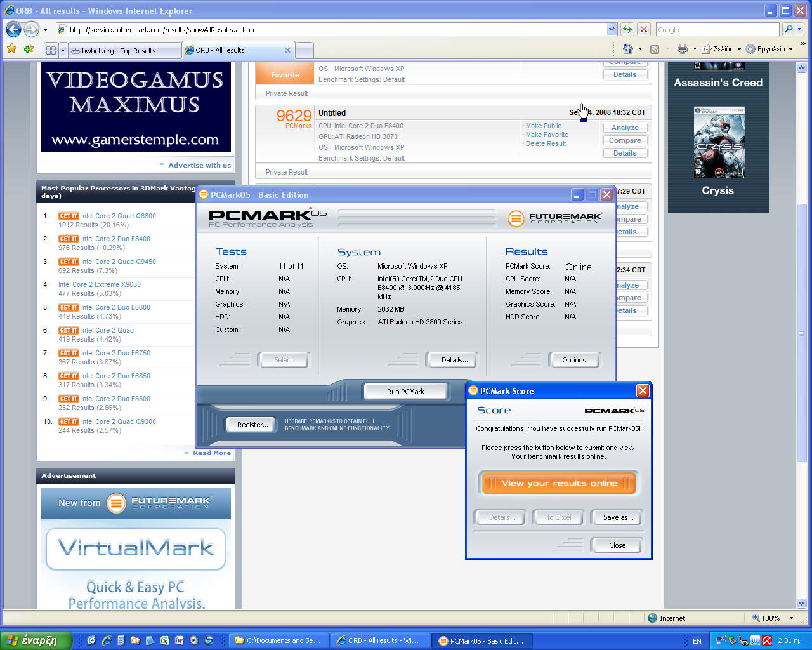Click the Add to Favorites star-plus icon

pyautogui.click(x=29, y=49)
